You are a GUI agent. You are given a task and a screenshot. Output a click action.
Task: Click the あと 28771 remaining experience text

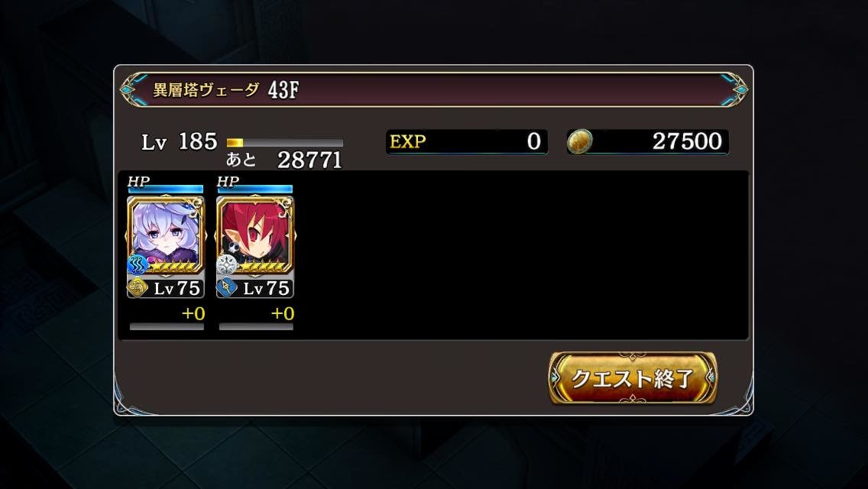coord(284,160)
